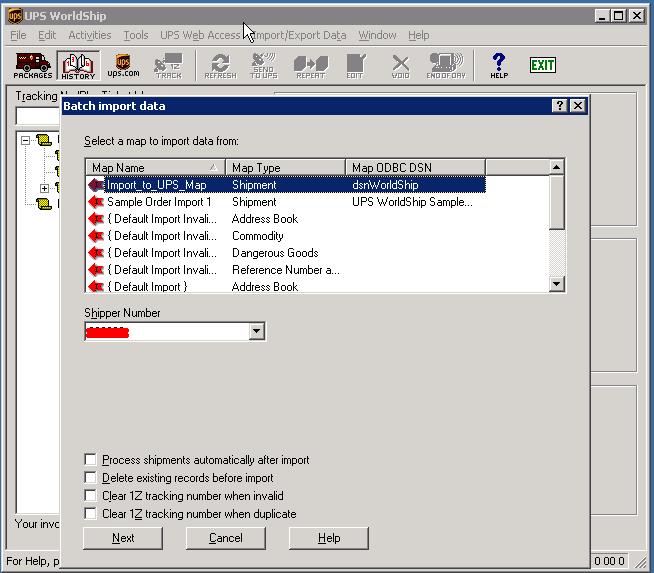Toggle Clear 1Z tracking number when duplicate
654x573 pixels.
click(x=92, y=514)
